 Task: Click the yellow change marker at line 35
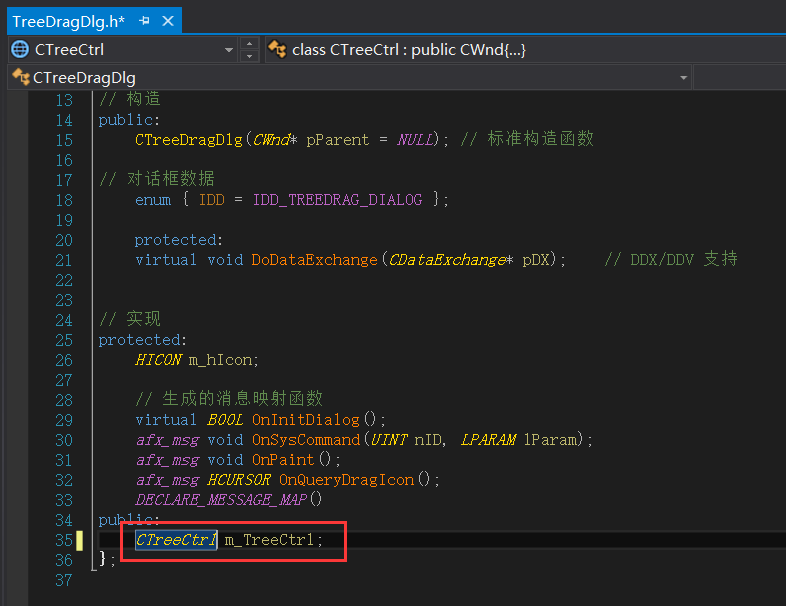[x=79, y=540]
